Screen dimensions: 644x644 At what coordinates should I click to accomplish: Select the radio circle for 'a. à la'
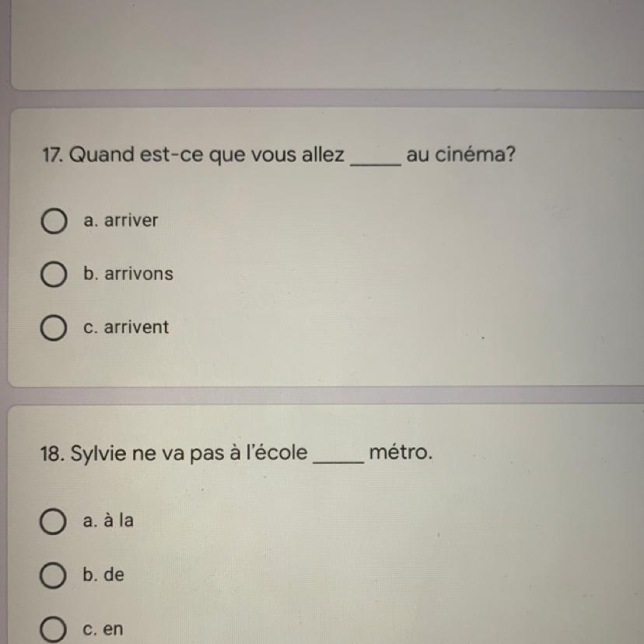[53, 521]
